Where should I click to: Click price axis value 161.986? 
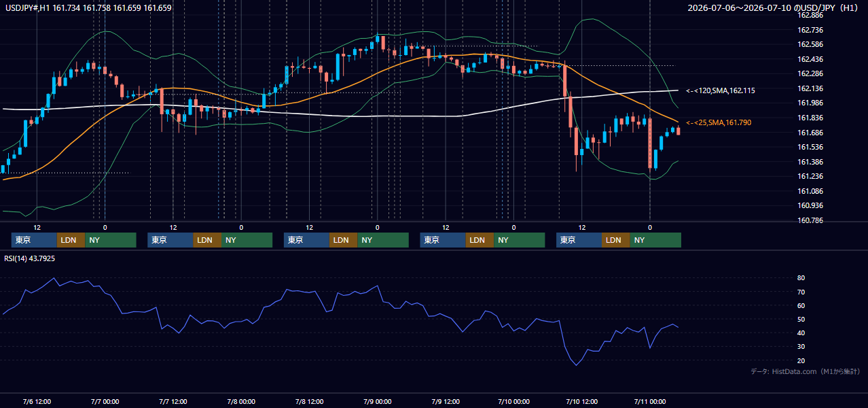click(811, 103)
